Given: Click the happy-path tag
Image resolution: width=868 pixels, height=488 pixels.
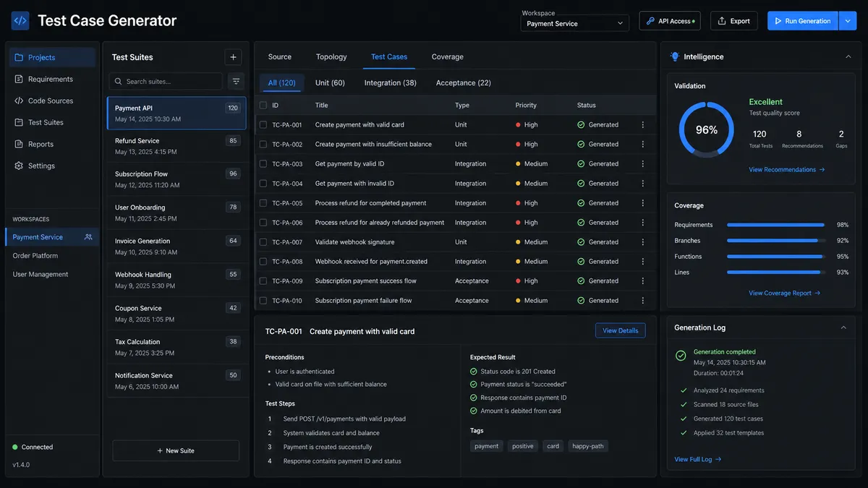Looking at the screenshot, I should tap(588, 446).
